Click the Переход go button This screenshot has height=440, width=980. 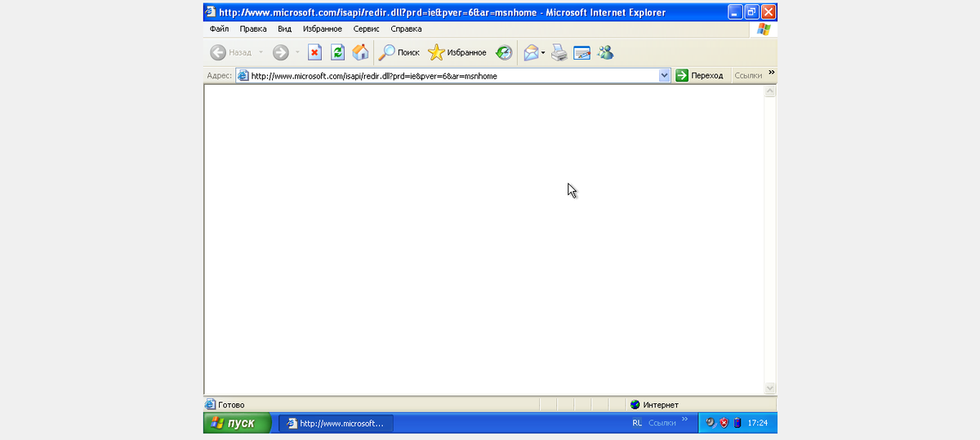click(700, 75)
